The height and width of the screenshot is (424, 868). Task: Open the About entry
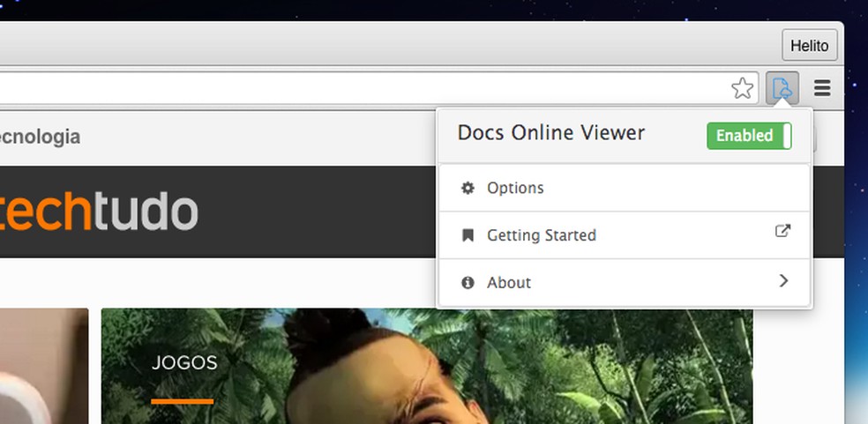625,282
